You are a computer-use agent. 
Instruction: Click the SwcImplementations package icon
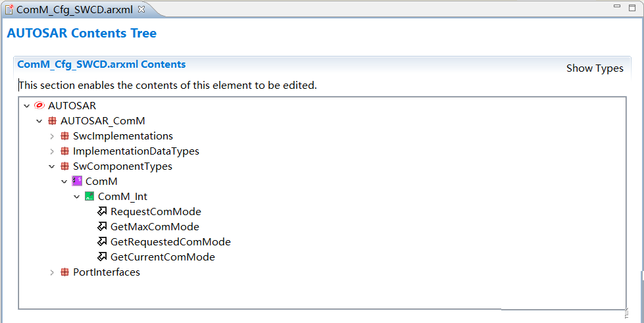(64, 136)
